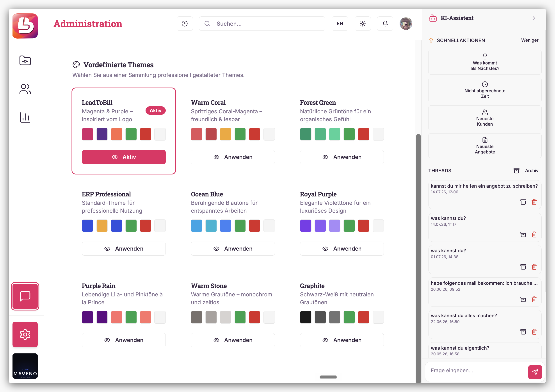Run quick action Neueste Angebote
The height and width of the screenshot is (392, 555).
point(485,146)
